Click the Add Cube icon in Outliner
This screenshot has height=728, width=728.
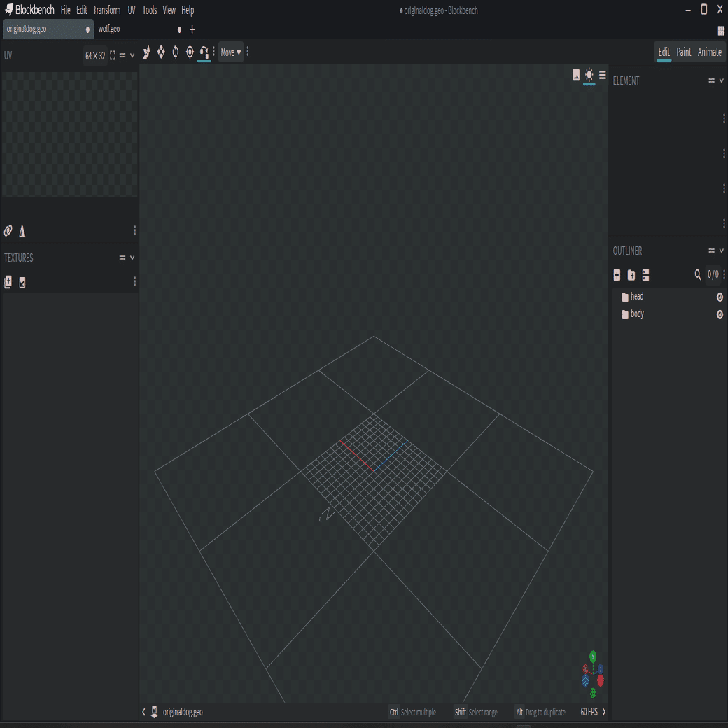pyautogui.click(x=617, y=275)
